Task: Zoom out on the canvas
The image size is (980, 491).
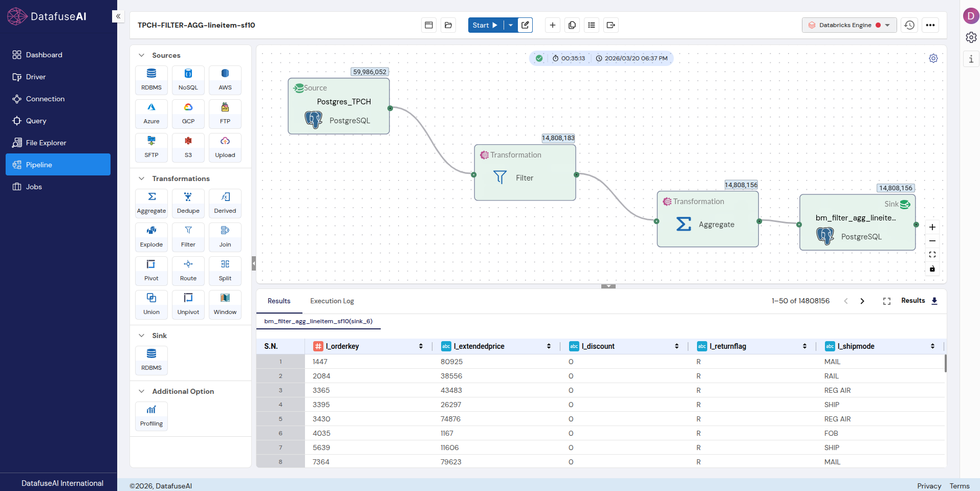Action: [x=932, y=241]
